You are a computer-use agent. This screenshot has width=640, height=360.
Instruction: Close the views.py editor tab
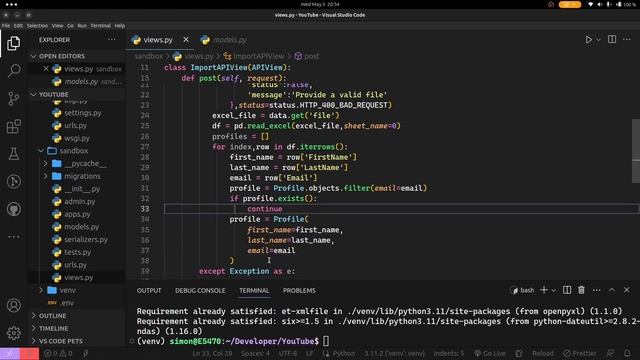[x=186, y=40]
